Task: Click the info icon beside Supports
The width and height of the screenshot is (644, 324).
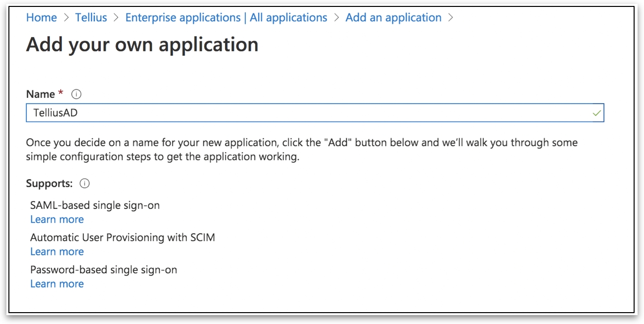Action: pyautogui.click(x=85, y=183)
